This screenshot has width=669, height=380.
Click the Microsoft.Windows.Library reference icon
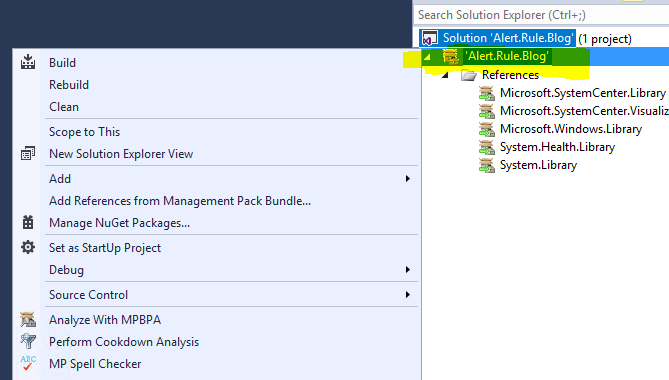coord(486,129)
